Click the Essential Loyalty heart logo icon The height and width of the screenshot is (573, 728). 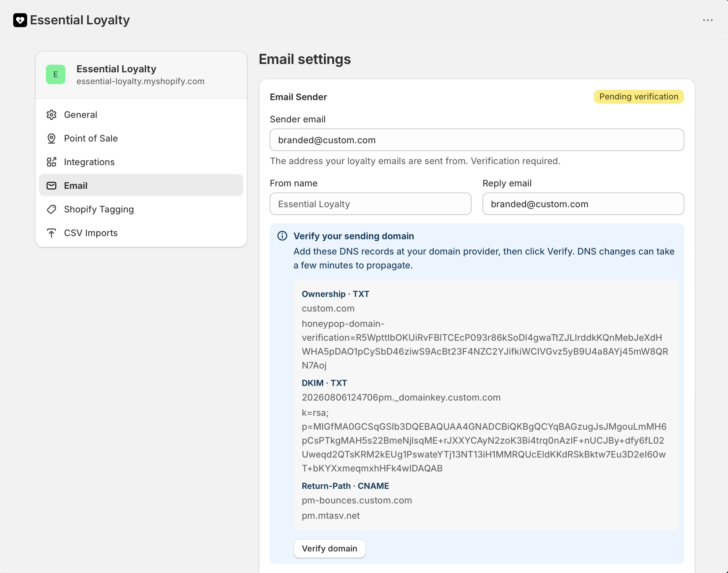(x=20, y=20)
